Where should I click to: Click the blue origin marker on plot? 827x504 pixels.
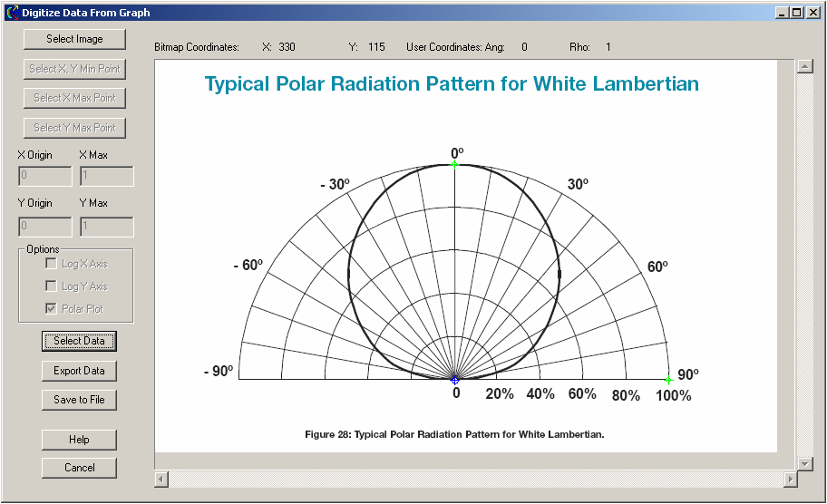[x=455, y=380]
